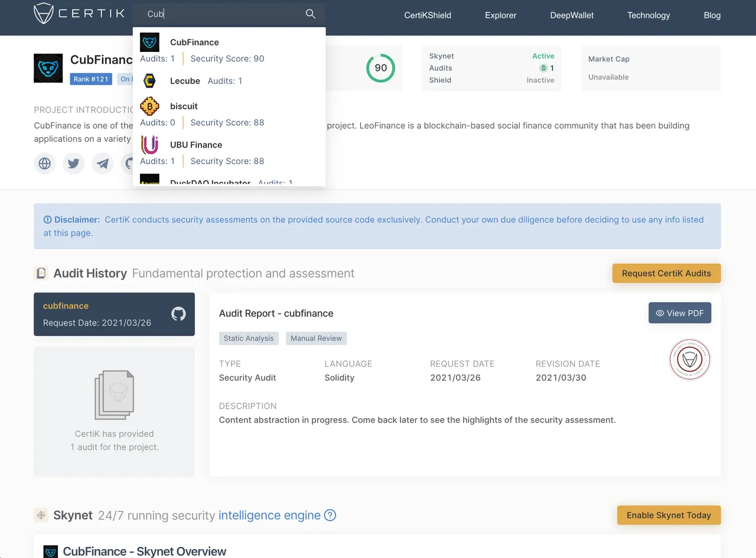Open CertiKShield in navigation
756x558 pixels.
tap(428, 15)
